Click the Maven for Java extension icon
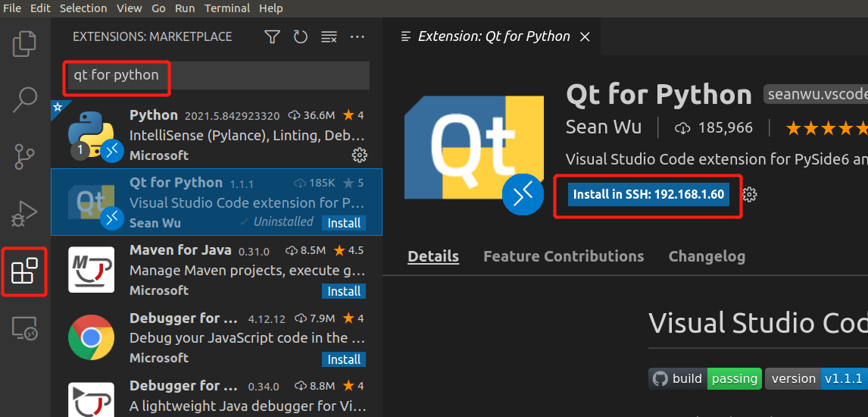 pyautogui.click(x=92, y=270)
